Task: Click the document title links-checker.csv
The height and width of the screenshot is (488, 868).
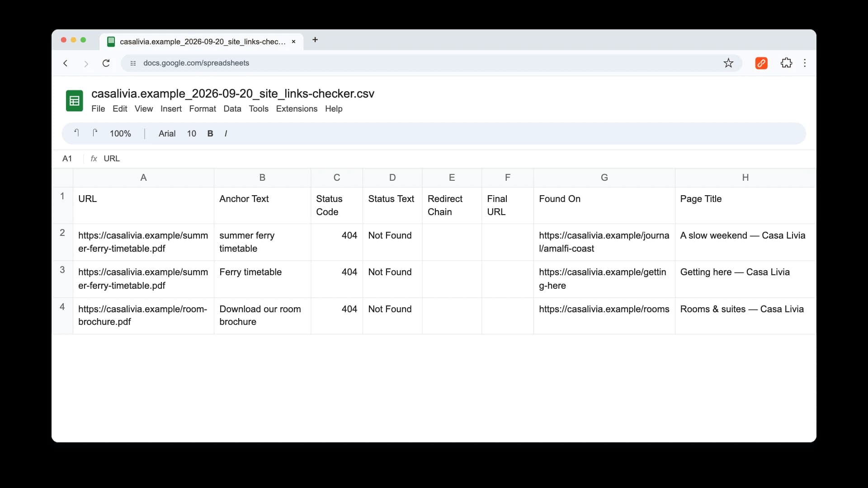Action: coord(233,94)
